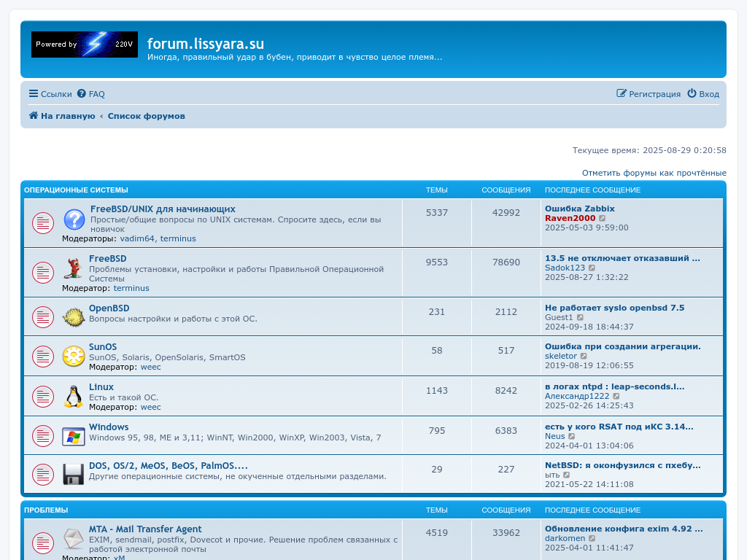Screen dimensions: 747x560
Task: Open the Ссылки quick links menu
Action: 50,94
